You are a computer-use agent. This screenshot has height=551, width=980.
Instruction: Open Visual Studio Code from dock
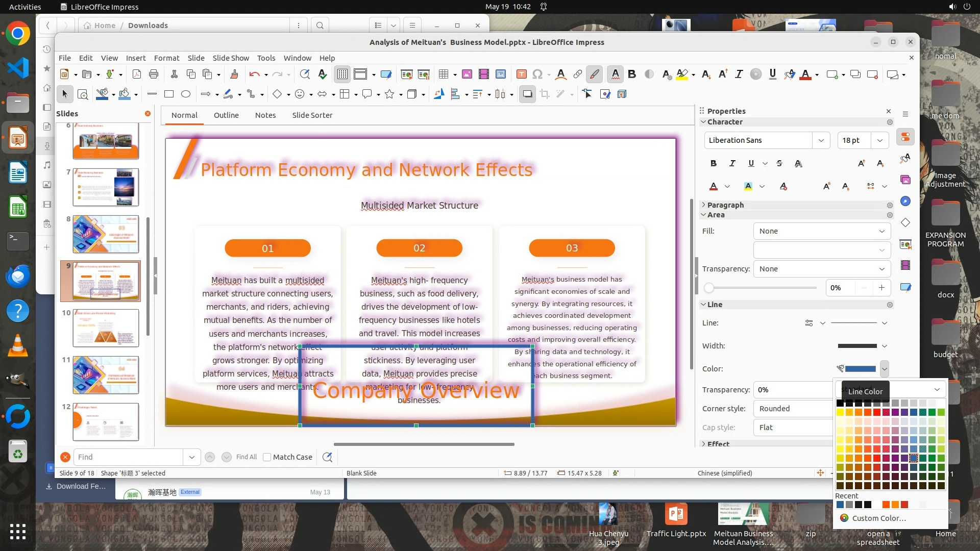point(18,67)
